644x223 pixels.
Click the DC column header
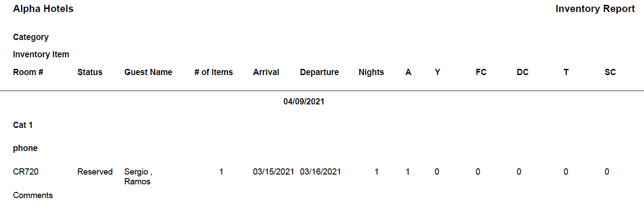tap(523, 72)
